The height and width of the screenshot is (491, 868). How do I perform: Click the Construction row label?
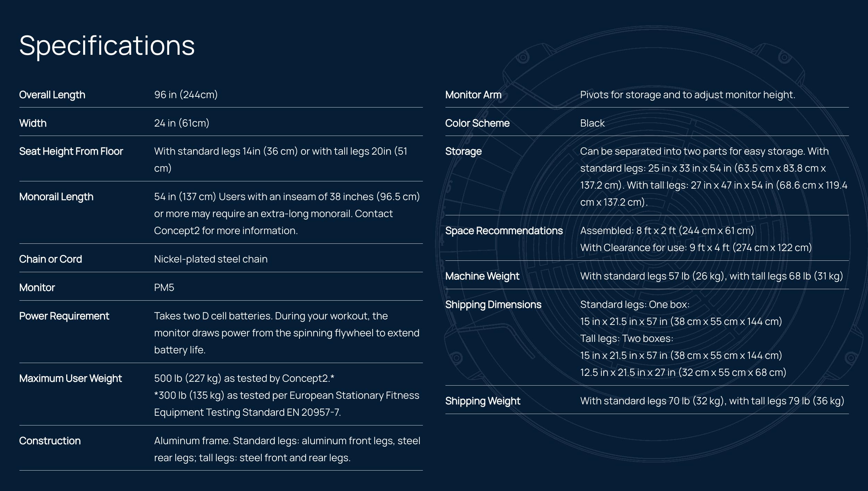click(50, 441)
